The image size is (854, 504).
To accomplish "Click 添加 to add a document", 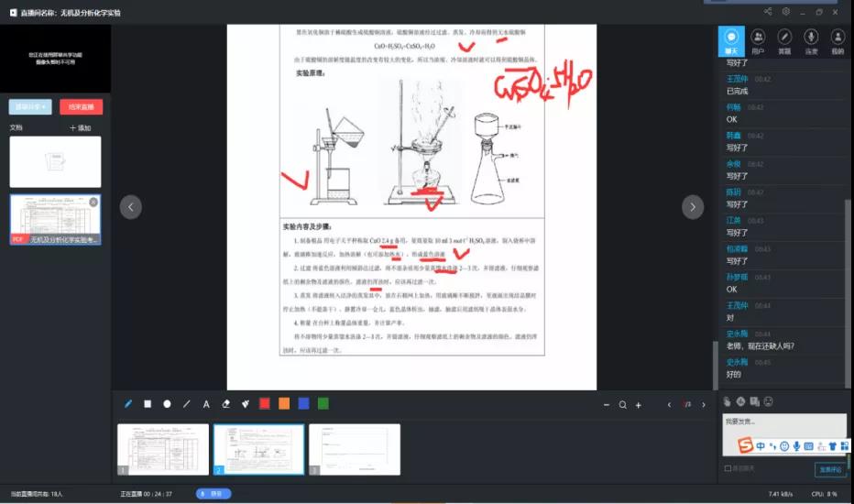I will click(81, 128).
